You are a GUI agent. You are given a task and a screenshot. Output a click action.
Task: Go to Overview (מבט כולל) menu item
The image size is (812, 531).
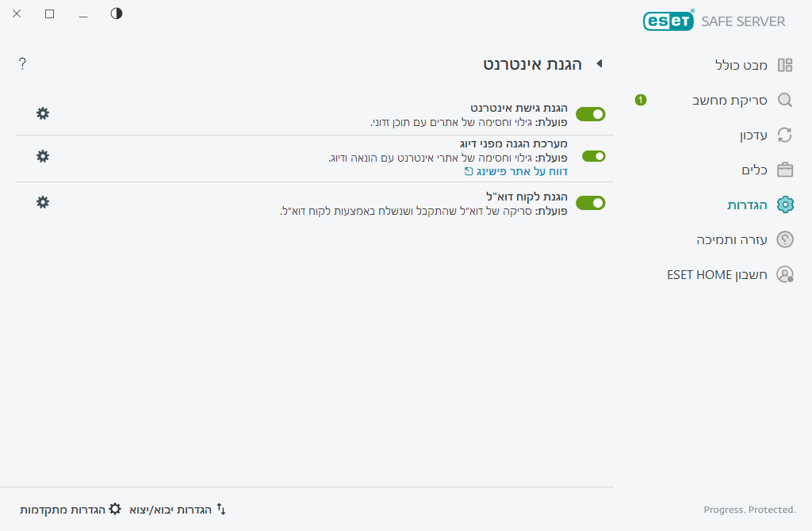(742, 65)
